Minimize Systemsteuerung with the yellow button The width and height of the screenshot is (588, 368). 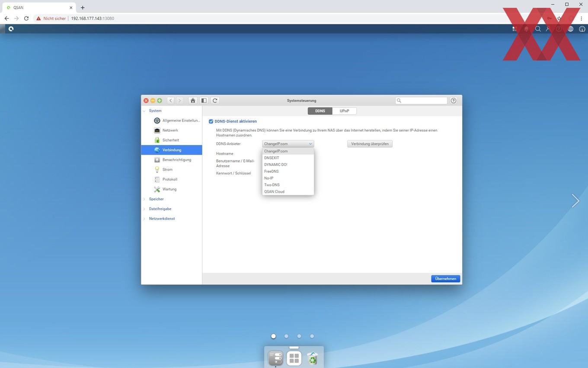pyautogui.click(x=153, y=100)
